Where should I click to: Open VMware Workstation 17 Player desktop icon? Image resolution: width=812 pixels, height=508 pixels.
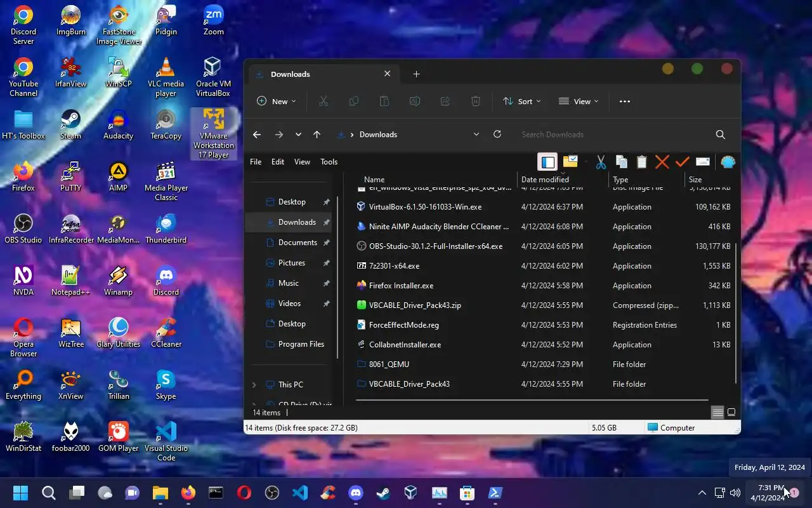214,133
